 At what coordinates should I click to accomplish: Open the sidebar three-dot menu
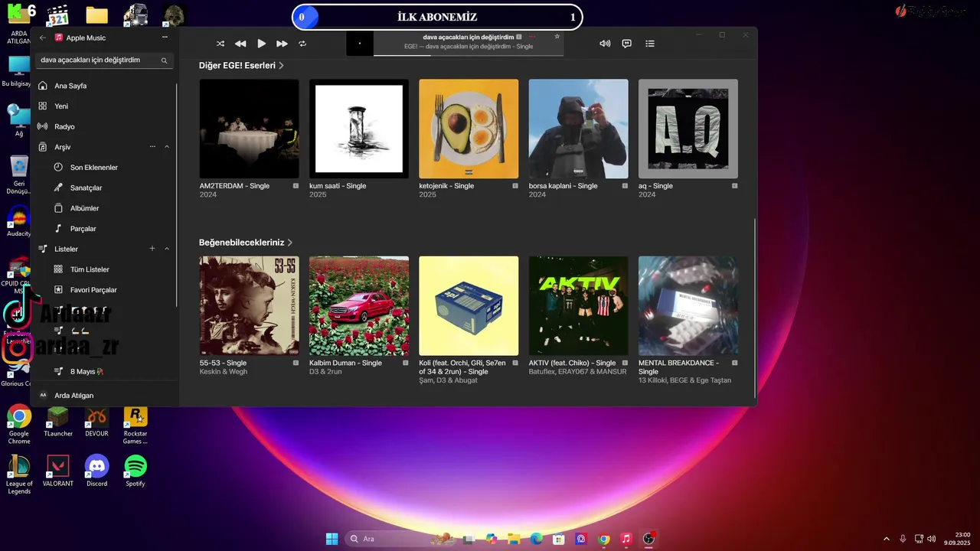click(x=165, y=37)
